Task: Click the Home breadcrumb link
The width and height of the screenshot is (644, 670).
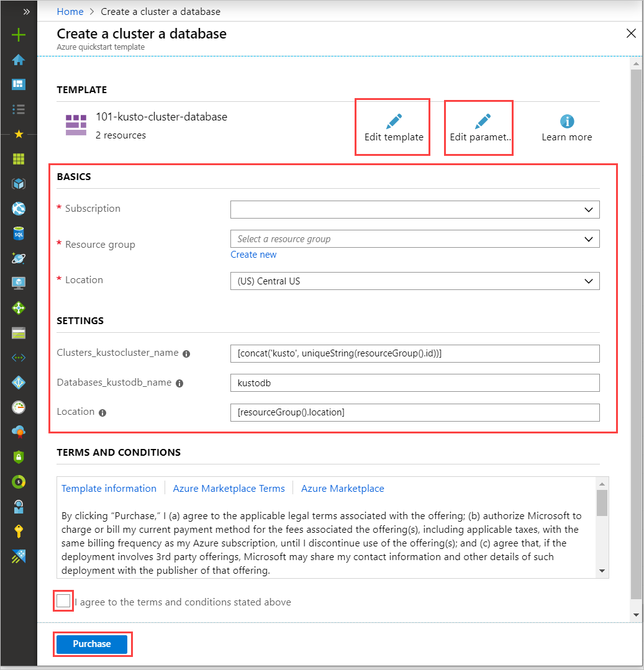Action: pos(70,12)
